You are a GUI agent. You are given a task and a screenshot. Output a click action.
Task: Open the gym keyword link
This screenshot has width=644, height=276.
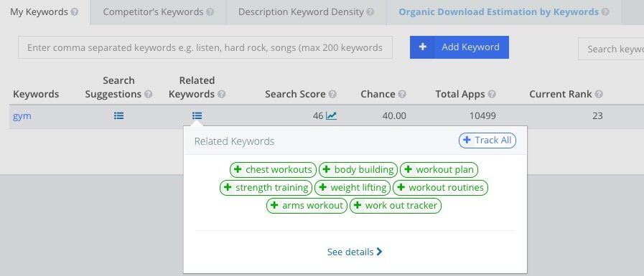(x=22, y=116)
